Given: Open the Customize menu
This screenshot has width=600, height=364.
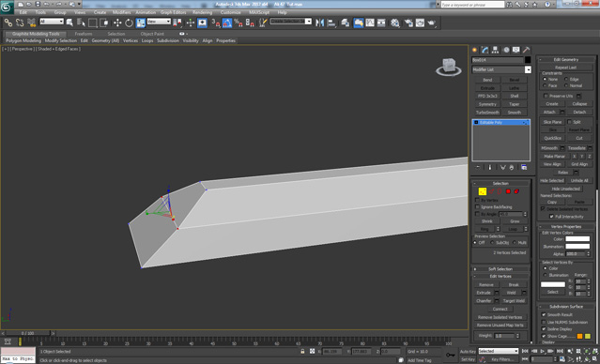Looking at the screenshot, I should tap(230, 12).
